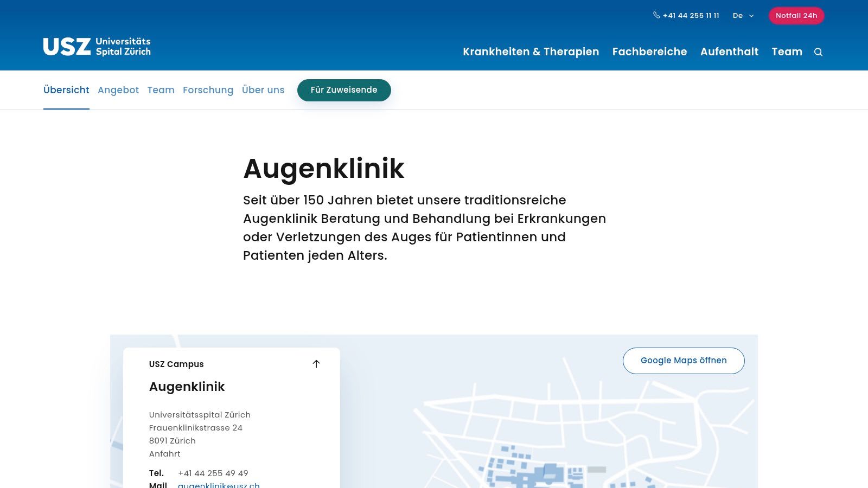The image size is (868, 488).
Task: Click the Augenklinik card title
Action: (187, 387)
